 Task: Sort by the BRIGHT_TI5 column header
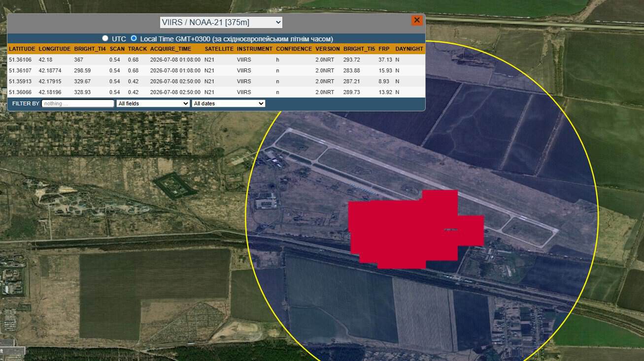coord(359,49)
